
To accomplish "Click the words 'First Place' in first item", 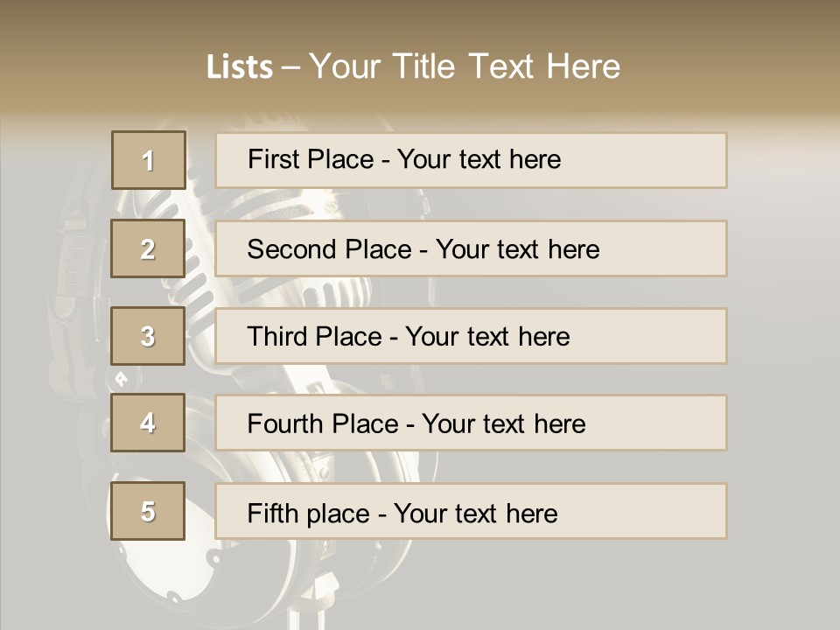I will pos(311,159).
